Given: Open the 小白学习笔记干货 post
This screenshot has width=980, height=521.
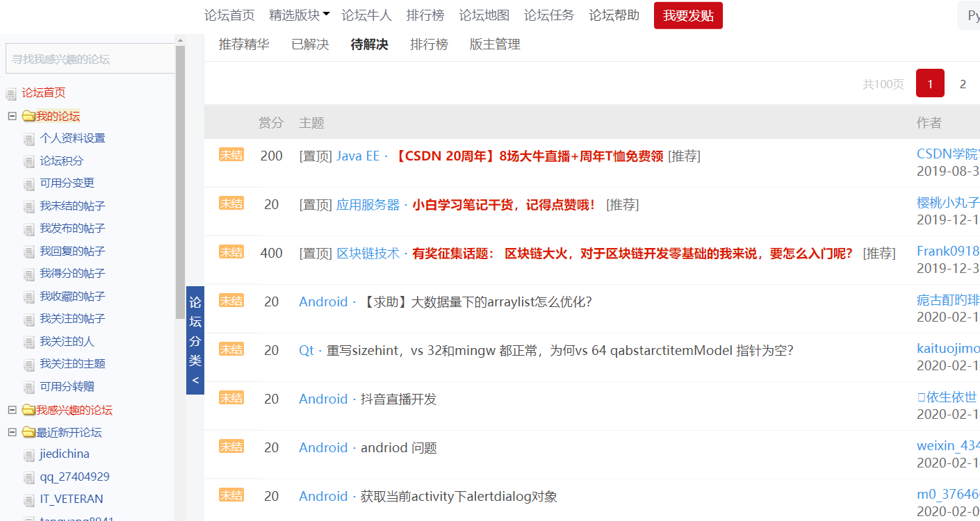Looking at the screenshot, I should 504,205.
